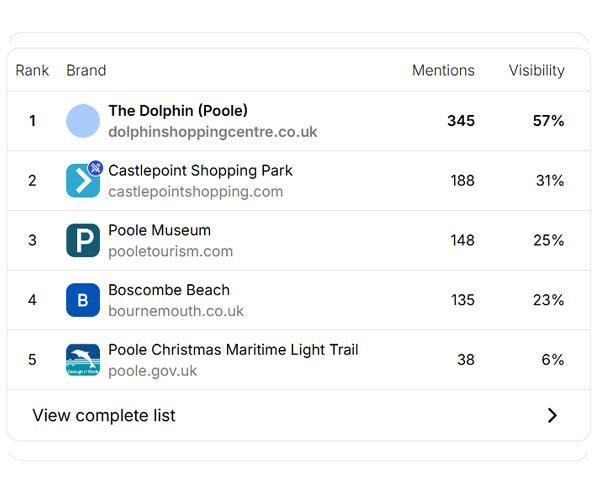Click Castlepoint Shopping Park arrow logo icon

82,181
